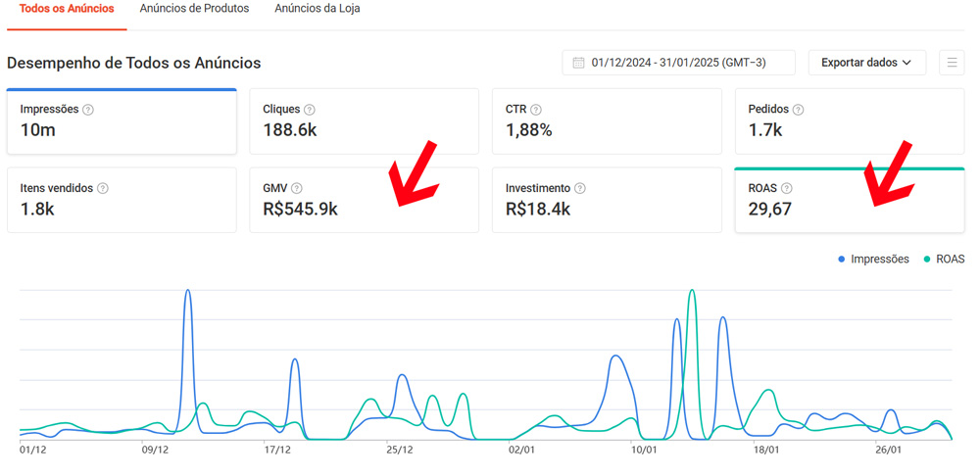
Task: Click the ROAS green legend item
Action: 944,260
